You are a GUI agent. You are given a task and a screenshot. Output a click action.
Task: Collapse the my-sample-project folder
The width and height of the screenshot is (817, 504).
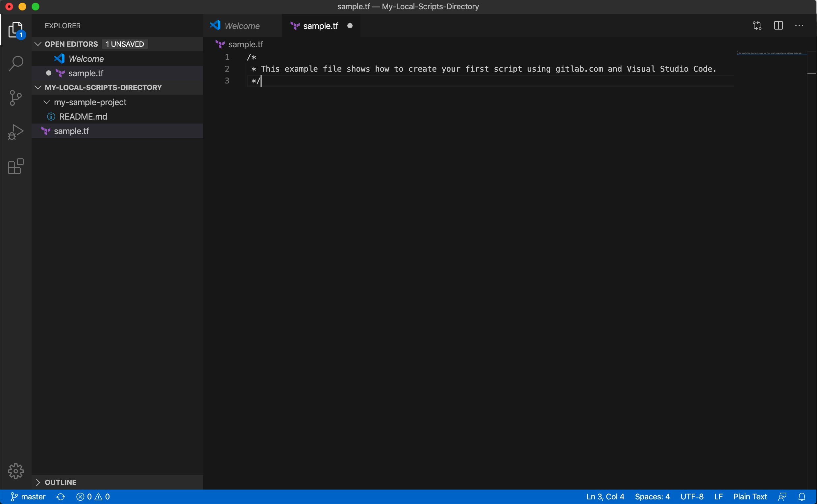(47, 102)
